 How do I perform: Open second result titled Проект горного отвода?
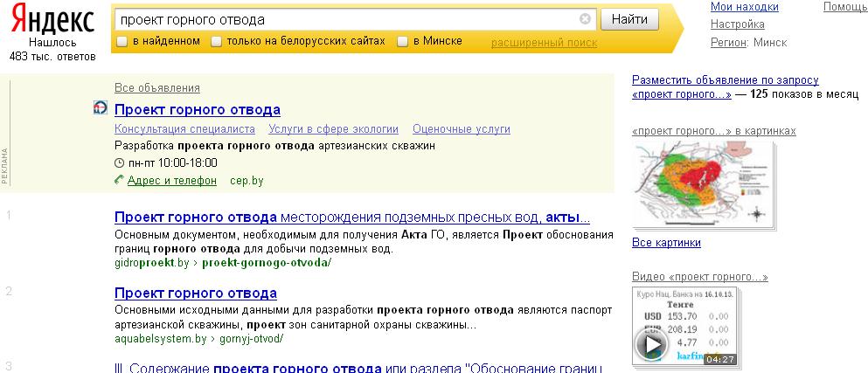196,293
